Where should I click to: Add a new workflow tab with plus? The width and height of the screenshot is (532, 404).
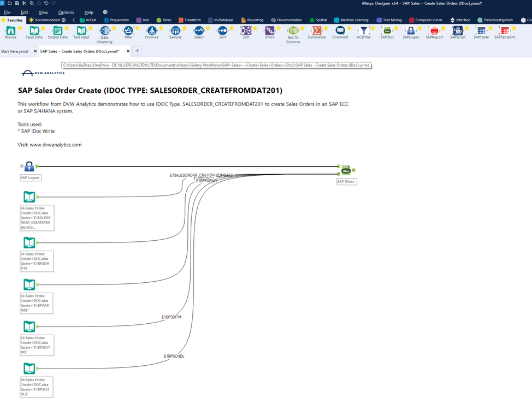click(x=137, y=51)
